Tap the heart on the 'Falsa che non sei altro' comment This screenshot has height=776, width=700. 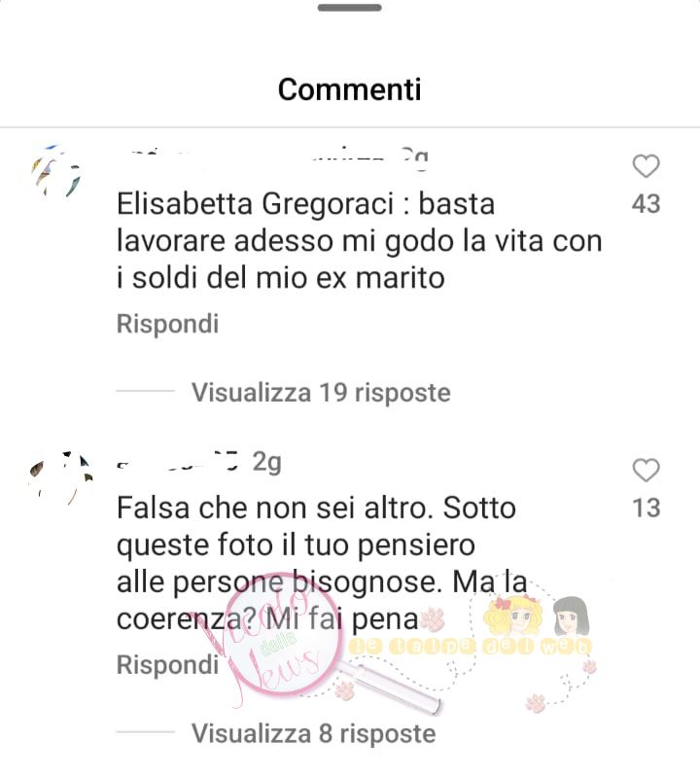coord(647,470)
